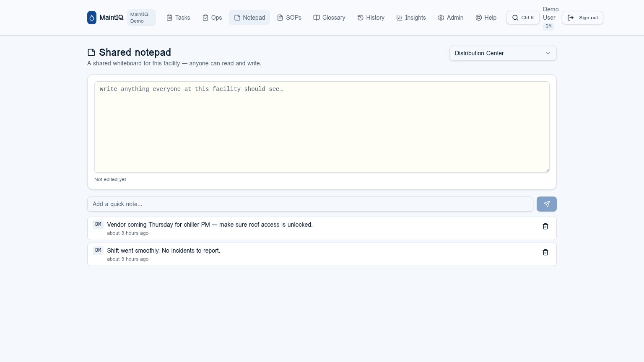644x362 pixels.
Task: Open search with Ctrl K button
Action: 523,18
